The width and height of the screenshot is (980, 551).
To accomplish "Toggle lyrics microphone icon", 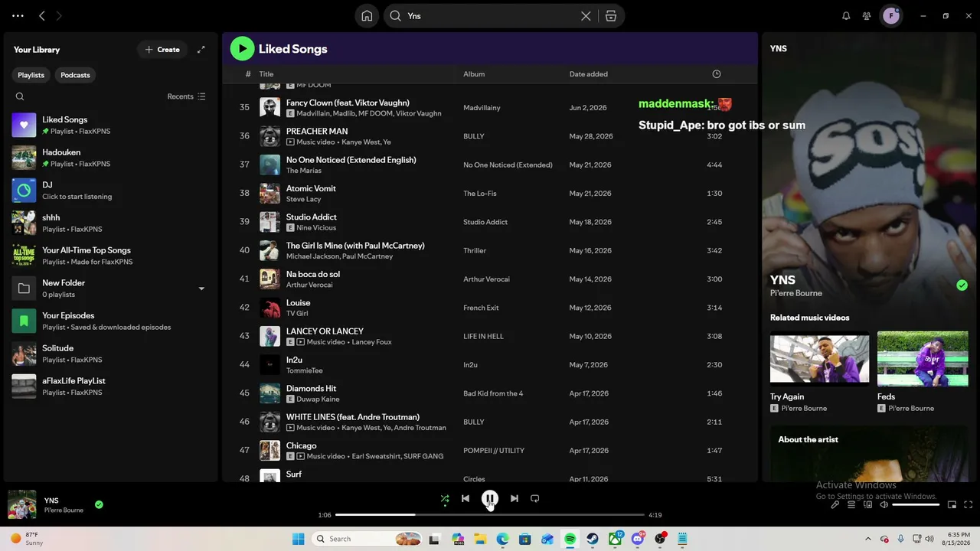I will click(835, 505).
